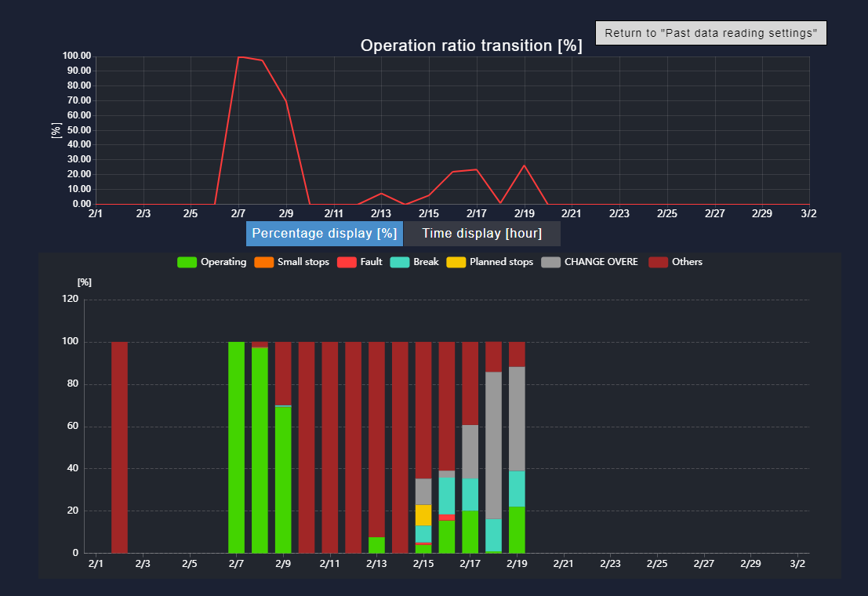Switch to Percentage display tab

[324, 234]
